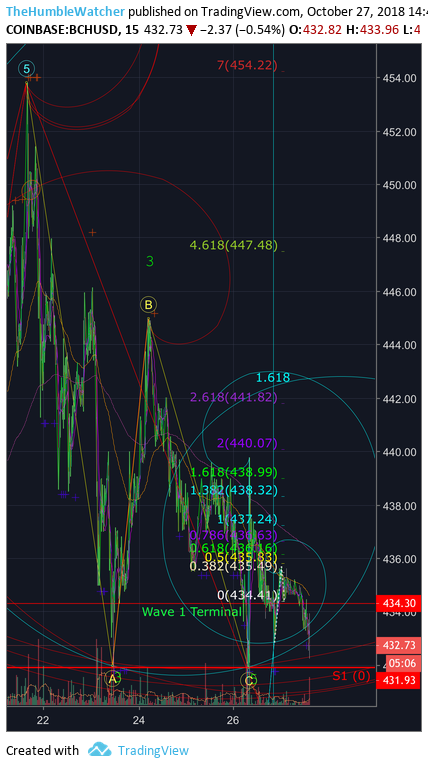Click the 05:06 countdown label

click(x=403, y=664)
